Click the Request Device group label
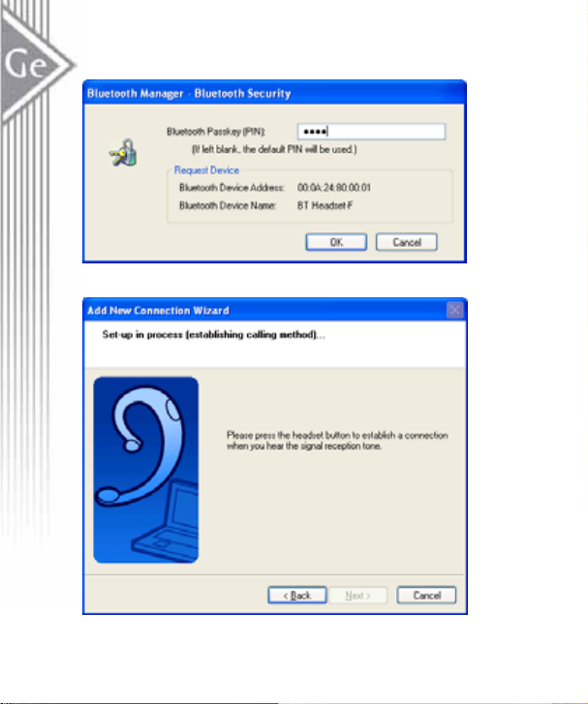 (x=206, y=170)
